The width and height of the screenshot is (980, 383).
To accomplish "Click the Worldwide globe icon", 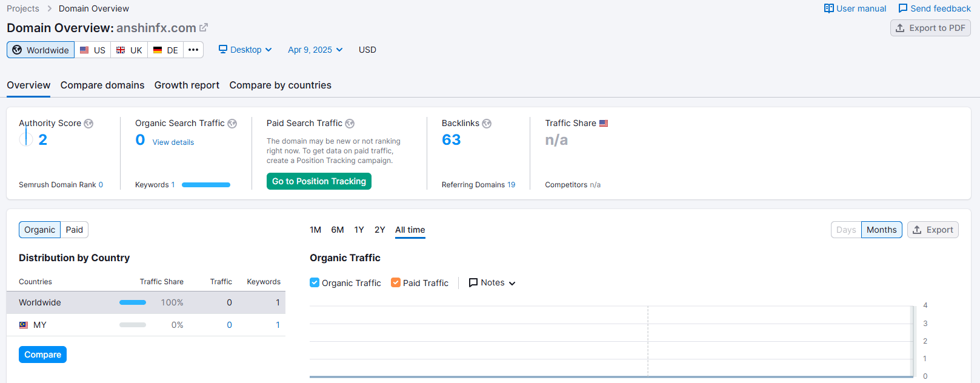I will coord(17,50).
